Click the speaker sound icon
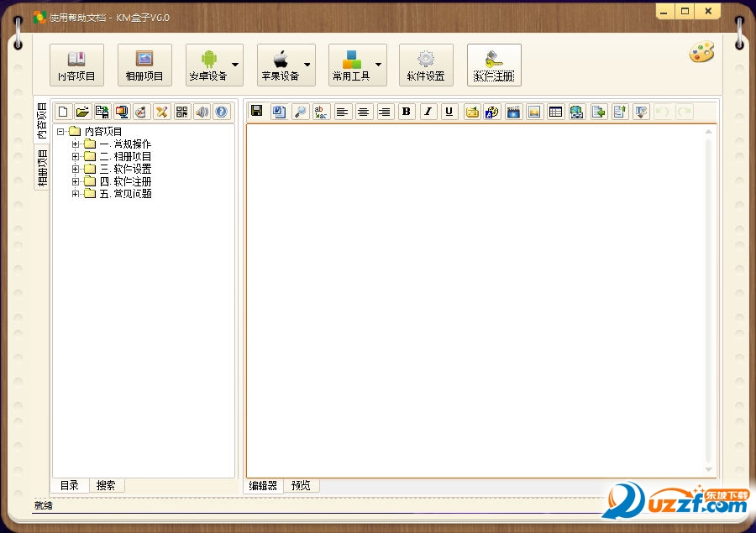Viewport: 756px width, 533px height. 202,112
